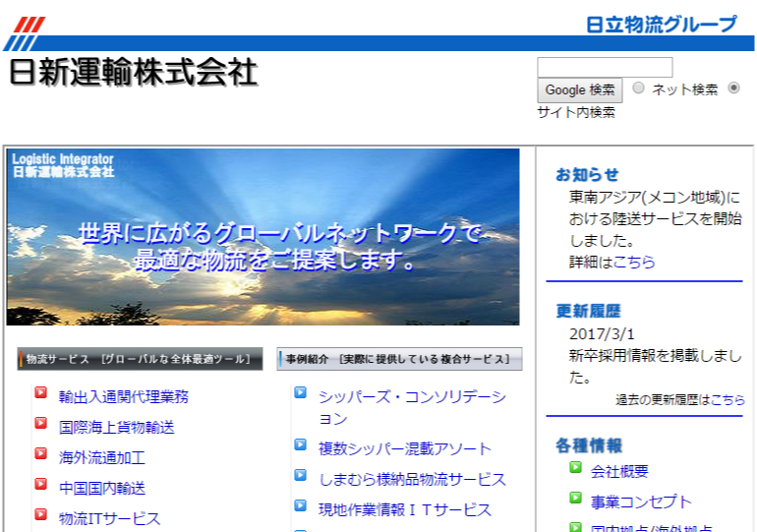Open the 中国国内輸送 link
The image size is (757, 532).
(102, 488)
